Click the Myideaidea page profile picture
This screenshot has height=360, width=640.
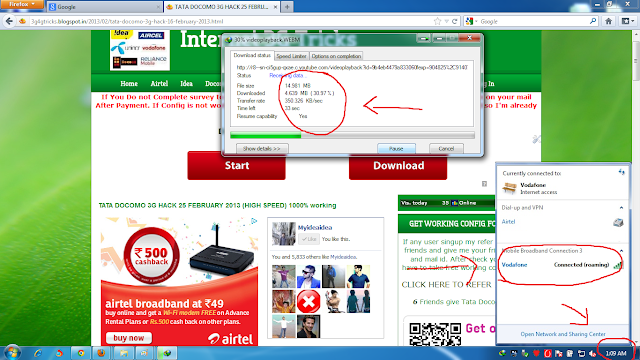click(284, 234)
